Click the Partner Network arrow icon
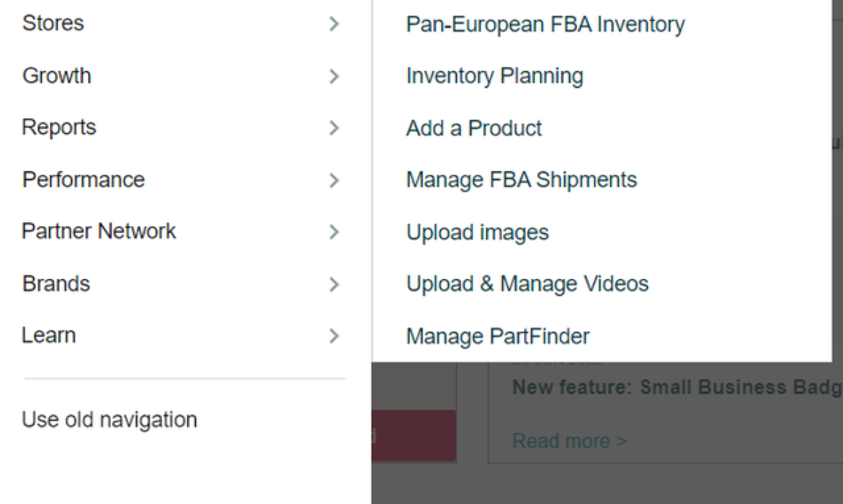 pos(333,232)
